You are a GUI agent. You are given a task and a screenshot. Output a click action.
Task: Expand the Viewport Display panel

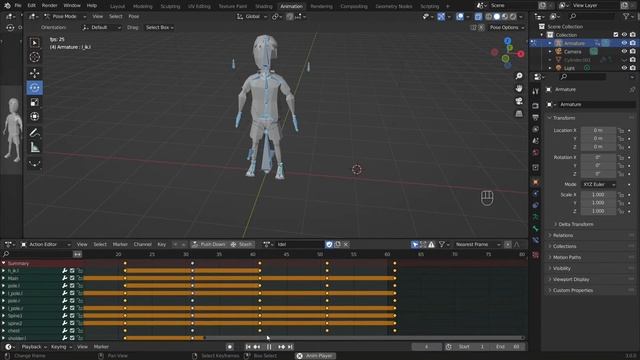coord(571,280)
